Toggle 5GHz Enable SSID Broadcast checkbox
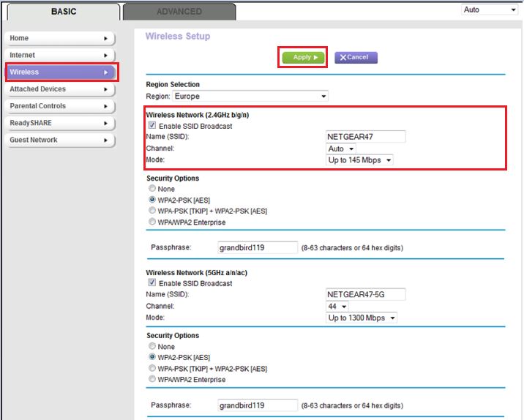This screenshot has height=420, width=524. (151, 283)
